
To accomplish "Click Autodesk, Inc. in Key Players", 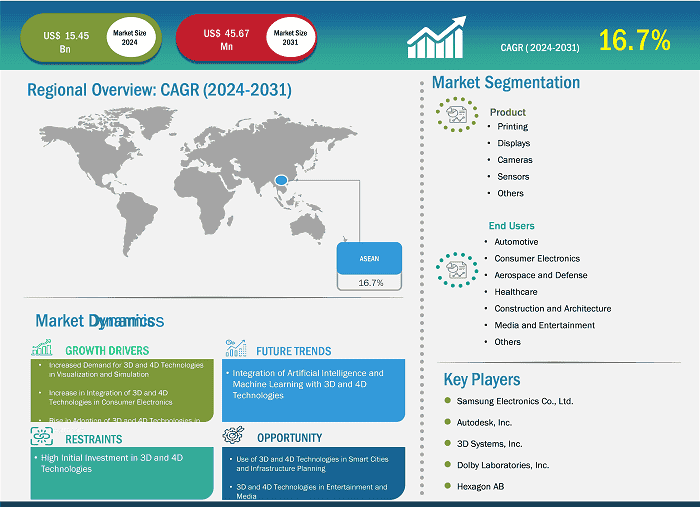I will tap(484, 423).
